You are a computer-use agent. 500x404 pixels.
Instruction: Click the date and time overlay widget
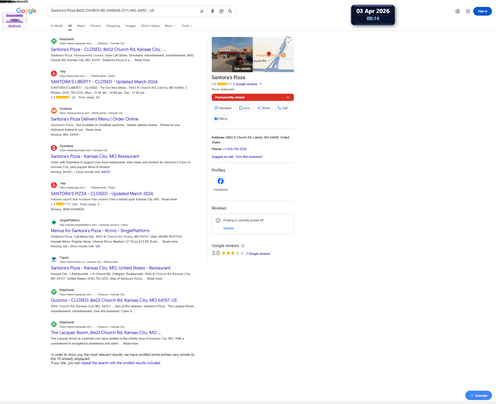click(x=373, y=15)
